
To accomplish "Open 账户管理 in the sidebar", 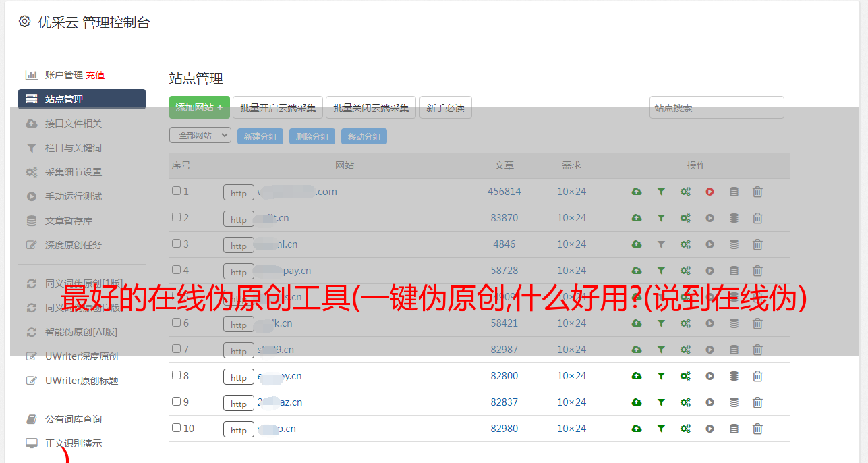I will click(63, 75).
